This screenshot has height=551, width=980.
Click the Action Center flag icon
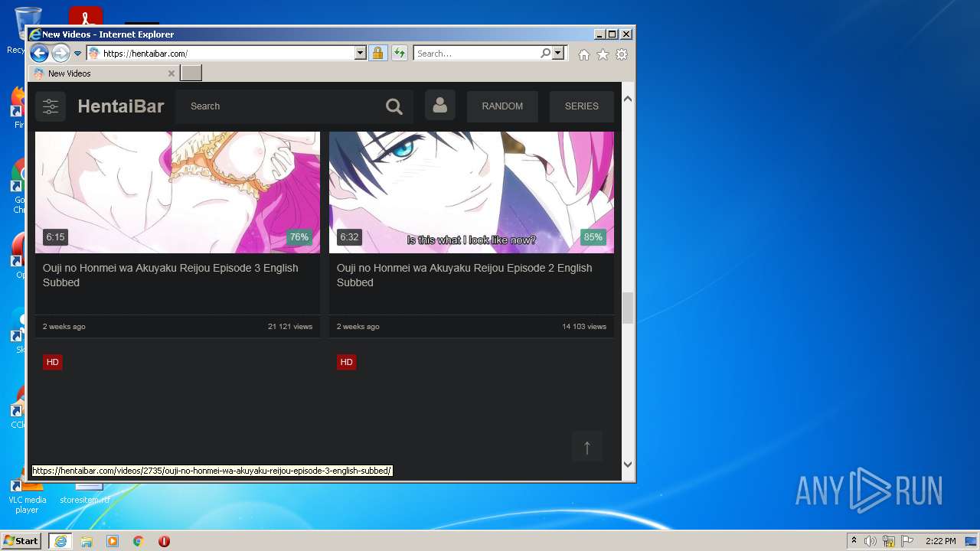pyautogui.click(x=907, y=541)
